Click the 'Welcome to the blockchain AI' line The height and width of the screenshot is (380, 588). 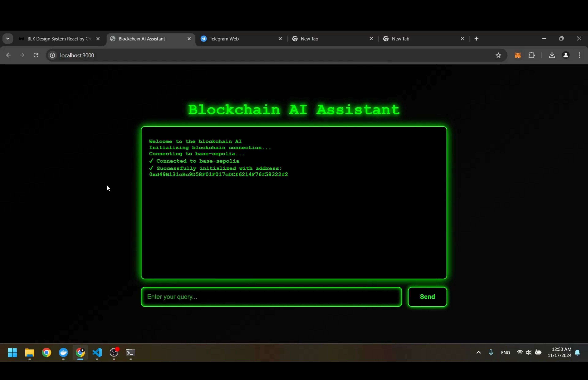[195, 141]
